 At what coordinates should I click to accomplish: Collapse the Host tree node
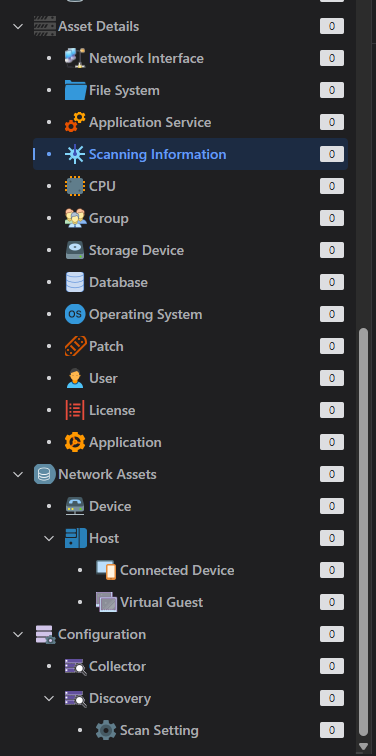pos(49,538)
